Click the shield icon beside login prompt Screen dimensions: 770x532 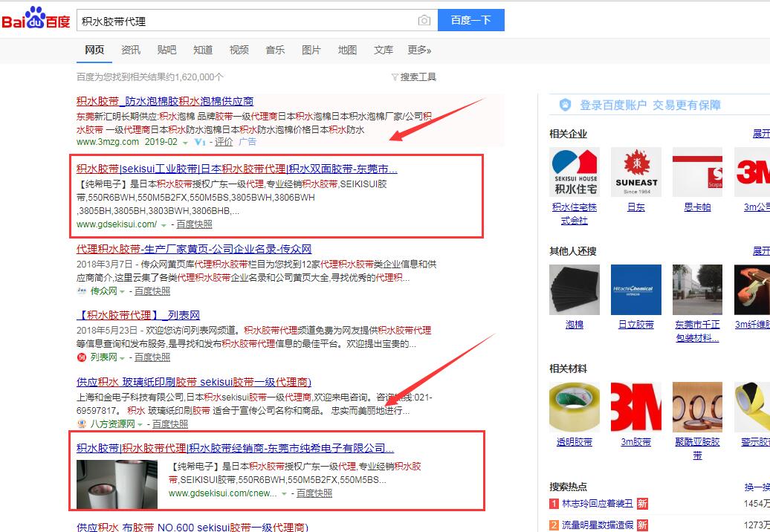pos(566,106)
